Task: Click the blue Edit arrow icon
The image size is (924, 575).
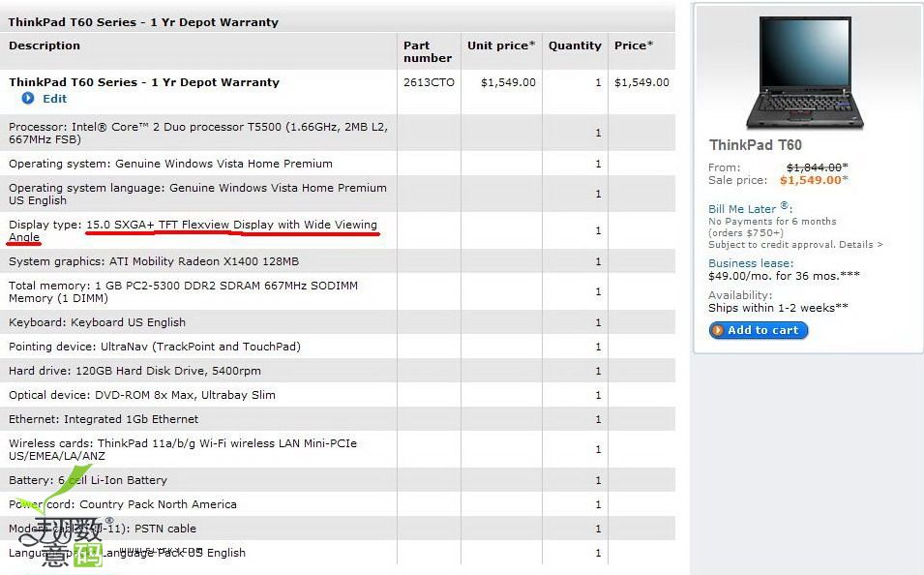Action: (x=28, y=99)
